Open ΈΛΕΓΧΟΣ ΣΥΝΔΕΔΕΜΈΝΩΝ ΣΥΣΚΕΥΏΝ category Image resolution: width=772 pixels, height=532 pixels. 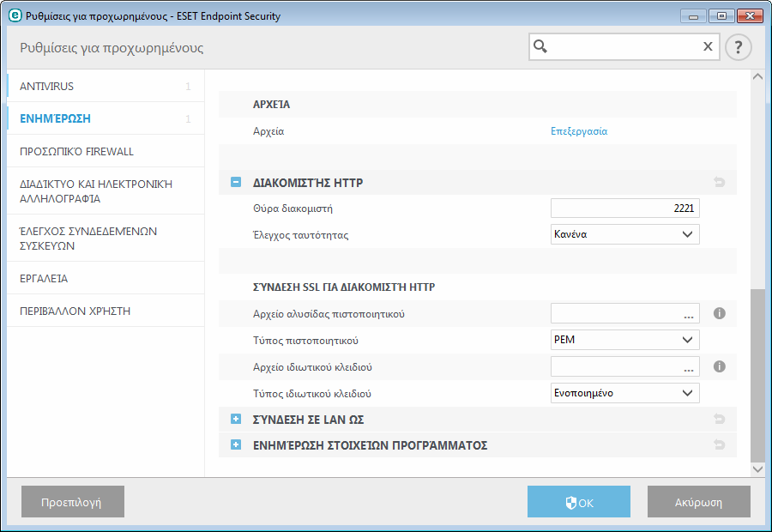tap(106, 239)
